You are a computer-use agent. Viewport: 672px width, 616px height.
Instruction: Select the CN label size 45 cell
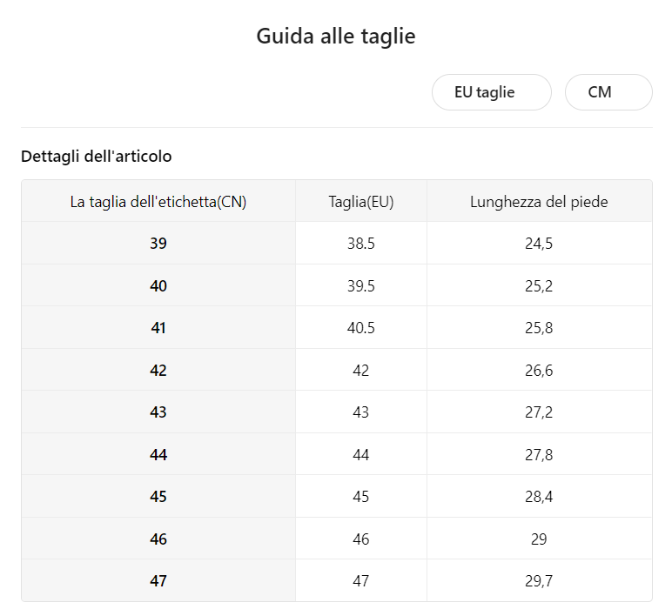(158, 496)
